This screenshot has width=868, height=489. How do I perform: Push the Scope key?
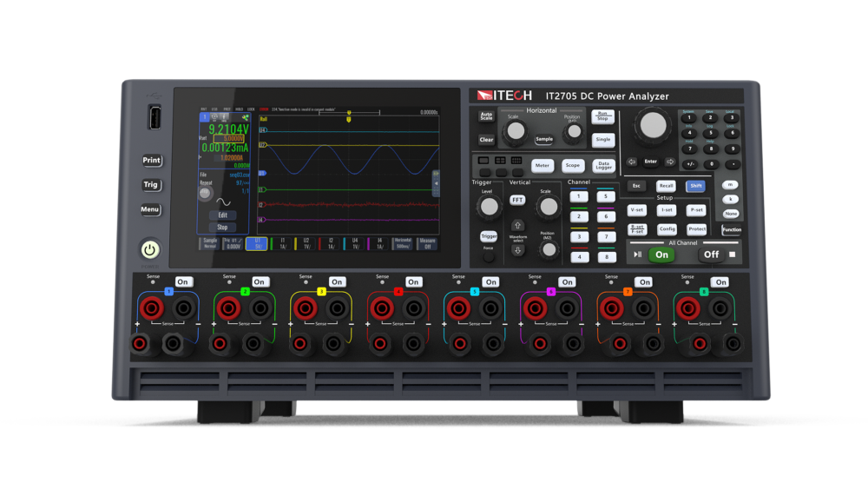point(572,166)
